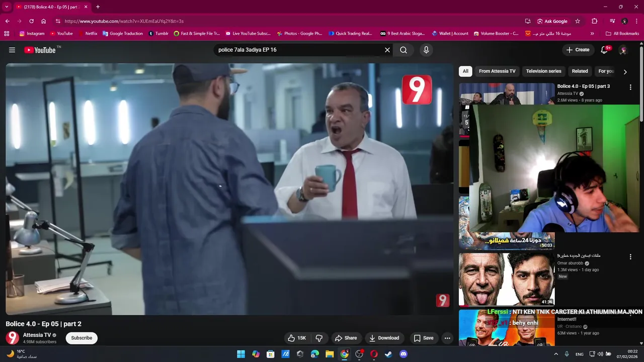The width and height of the screenshot is (644, 362).
Task: Download the video
Action: point(384,338)
